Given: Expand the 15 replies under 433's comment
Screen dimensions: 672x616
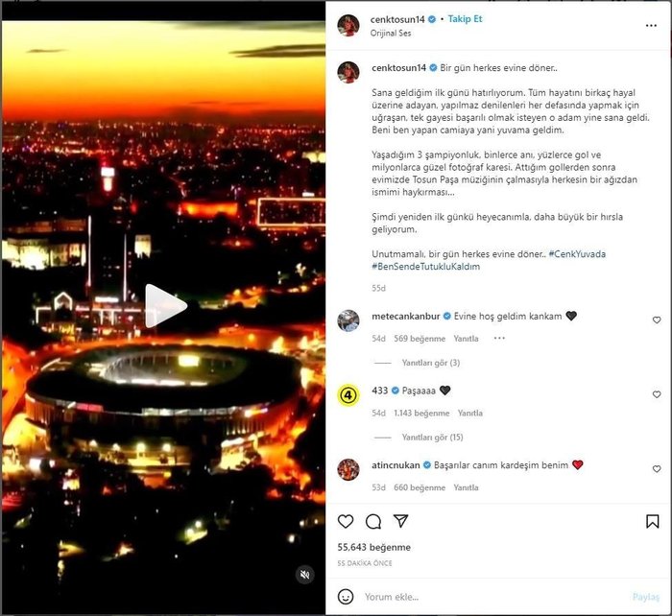Looking at the screenshot, I should (432, 438).
